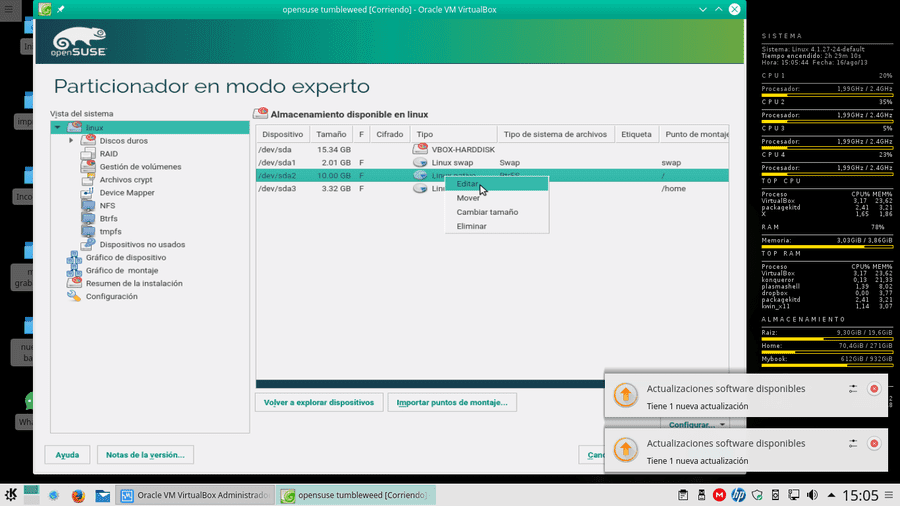Screen dimensions: 900x506
Task: Open Gestión de volúmenes icon
Action: coord(88,166)
